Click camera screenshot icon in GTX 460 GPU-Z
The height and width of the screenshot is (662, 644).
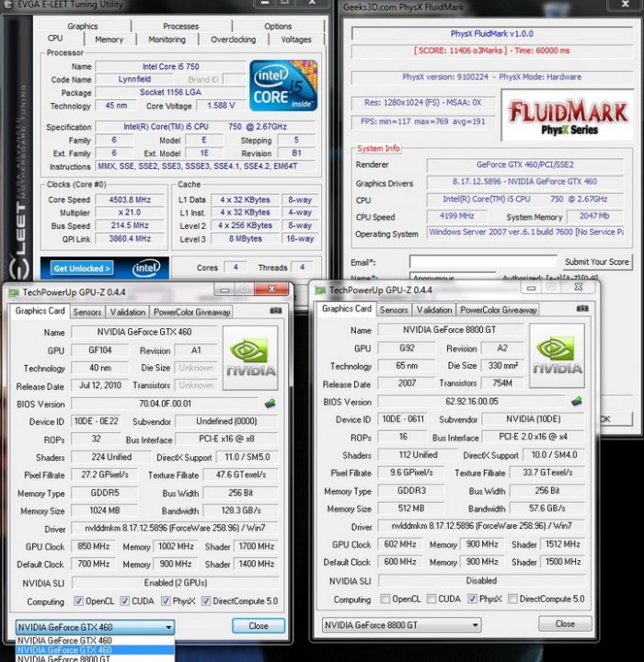pyautogui.click(x=275, y=311)
